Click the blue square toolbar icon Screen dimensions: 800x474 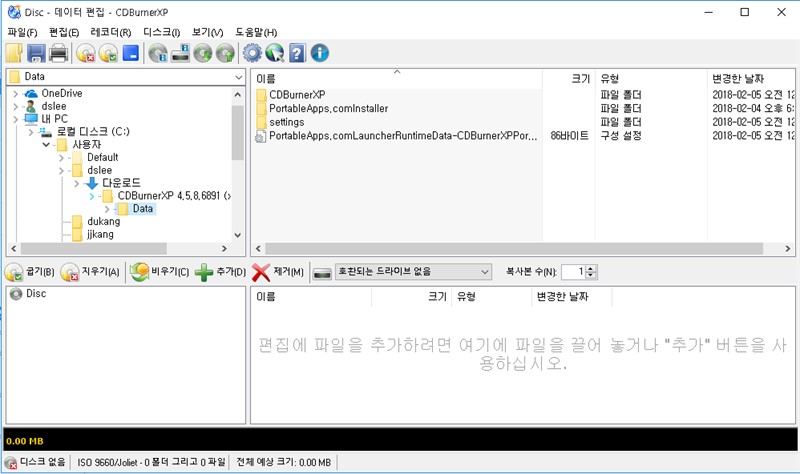pyautogui.click(x=131, y=53)
